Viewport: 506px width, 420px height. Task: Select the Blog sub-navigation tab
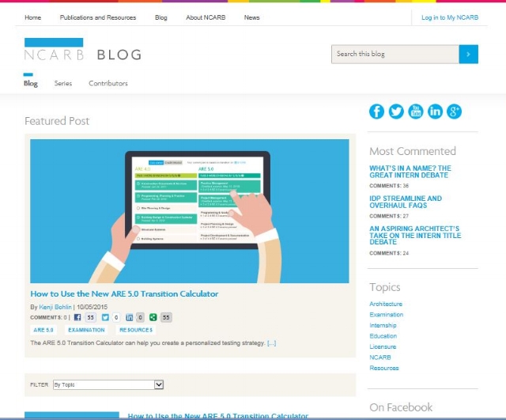tap(31, 83)
